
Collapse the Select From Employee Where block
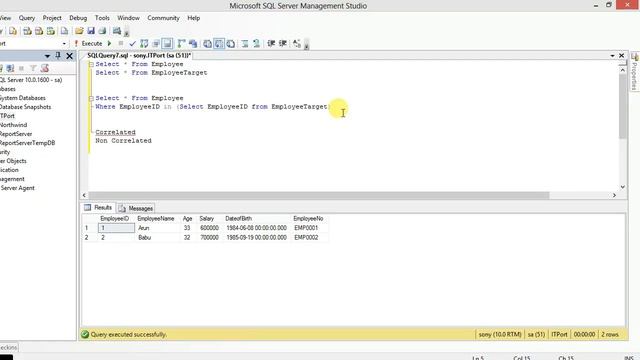(x=91, y=98)
